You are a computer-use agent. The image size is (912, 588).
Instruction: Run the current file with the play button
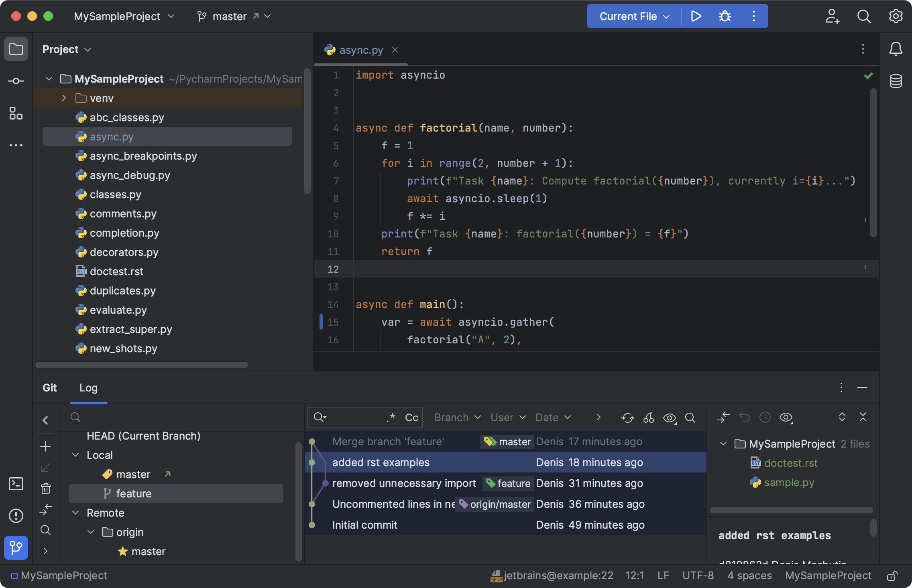[x=696, y=16]
